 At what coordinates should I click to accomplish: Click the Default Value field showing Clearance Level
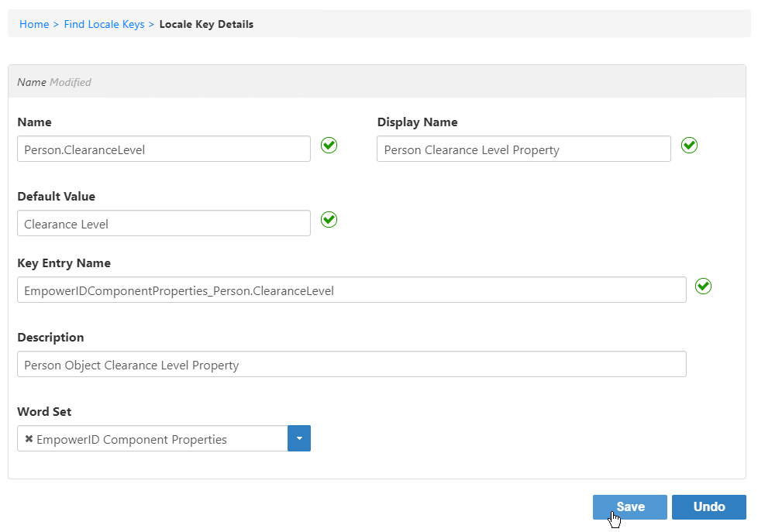pos(164,222)
